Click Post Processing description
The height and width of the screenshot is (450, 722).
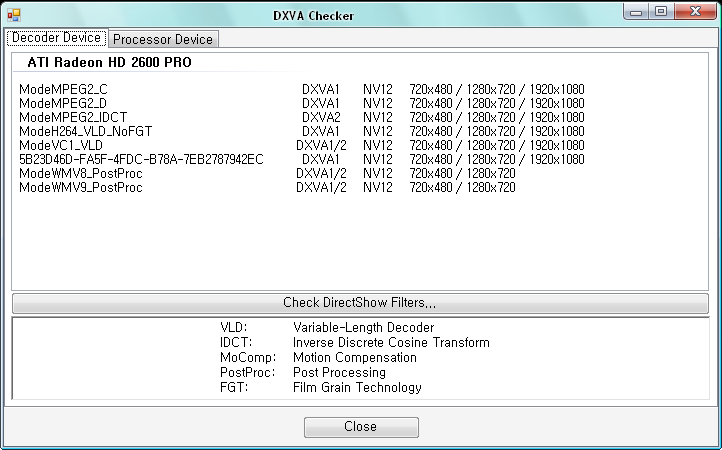pos(339,372)
